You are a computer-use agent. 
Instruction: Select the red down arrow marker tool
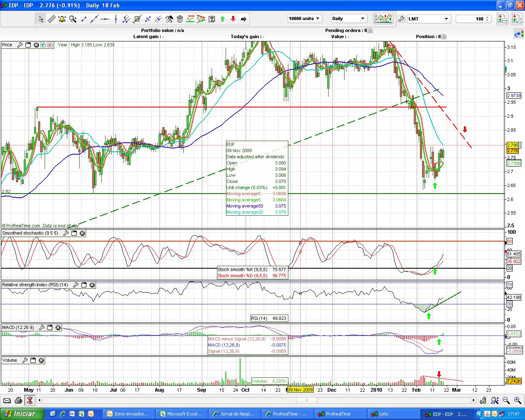point(233,19)
